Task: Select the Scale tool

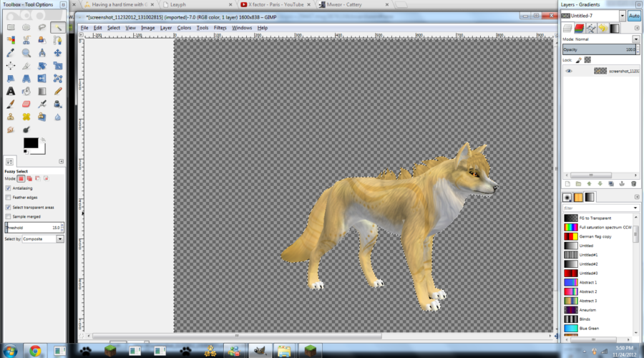Action: click(57, 66)
